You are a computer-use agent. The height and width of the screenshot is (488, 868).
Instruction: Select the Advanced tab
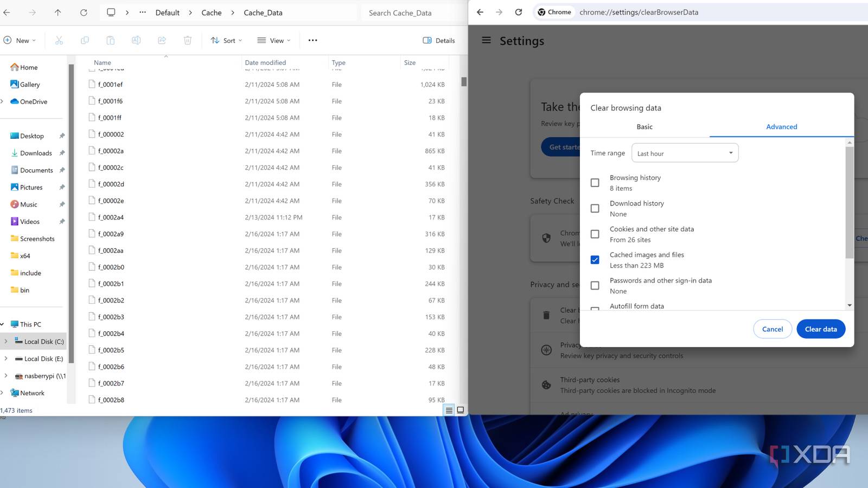pos(781,127)
